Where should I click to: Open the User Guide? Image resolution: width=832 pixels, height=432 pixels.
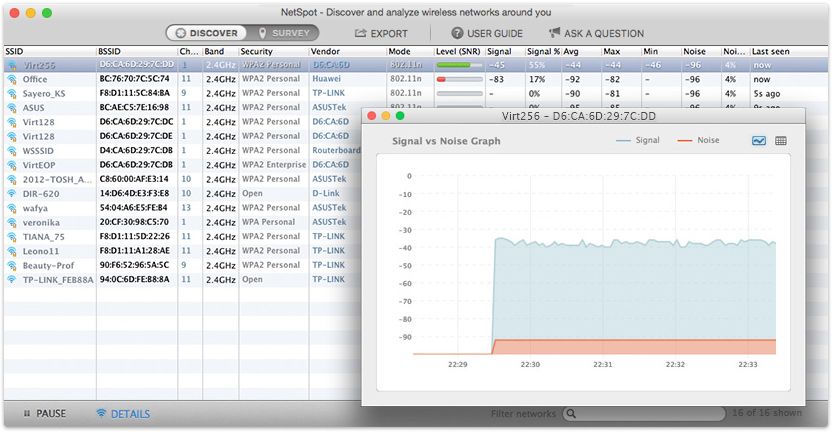[x=487, y=33]
